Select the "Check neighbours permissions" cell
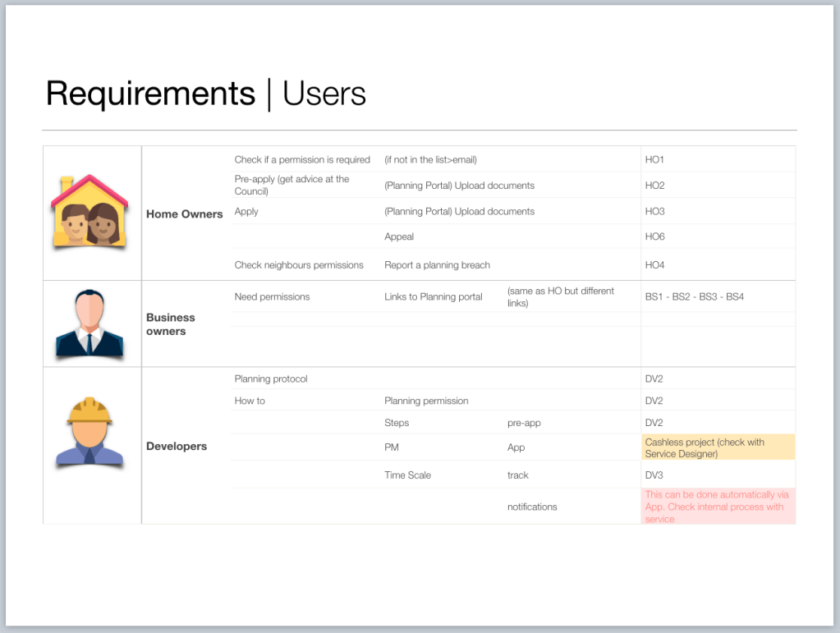The height and width of the screenshot is (633, 840). pyautogui.click(x=299, y=265)
